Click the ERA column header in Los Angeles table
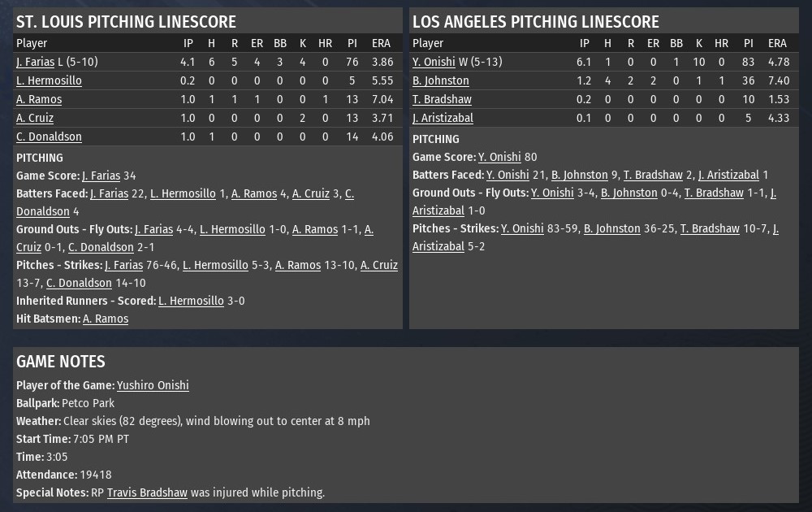This screenshot has width=812, height=512. (x=777, y=43)
